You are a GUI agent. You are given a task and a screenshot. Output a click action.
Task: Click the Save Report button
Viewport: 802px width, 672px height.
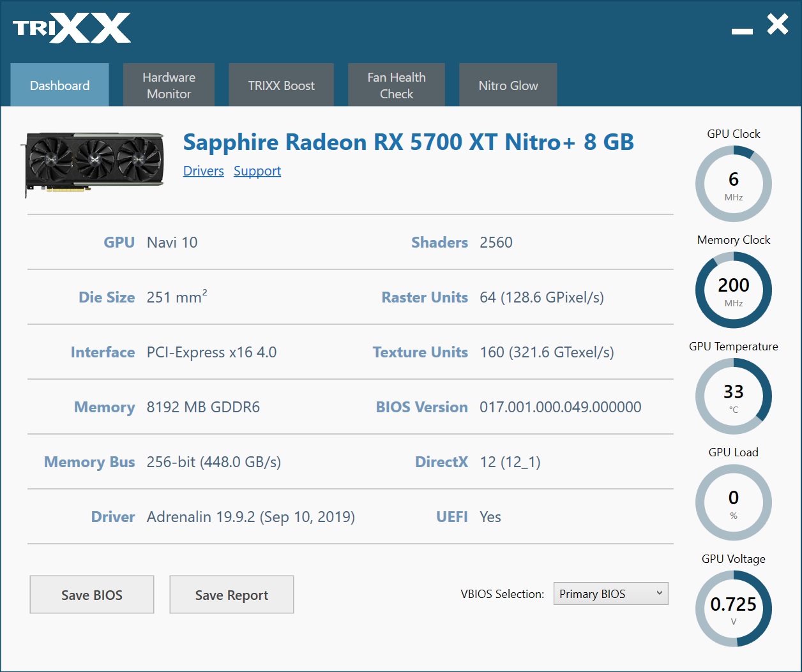point(232,595)
